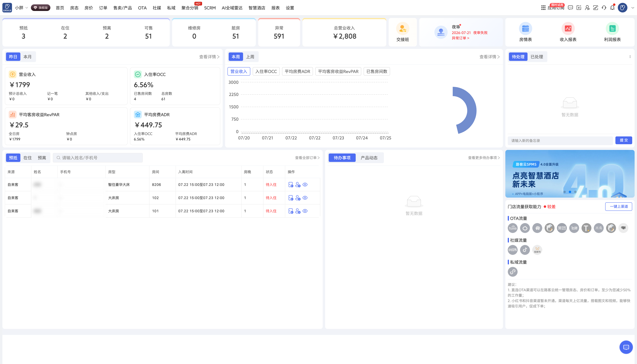Open the floating chat support button
The image size is (637, 364).
tap(626, 347)
